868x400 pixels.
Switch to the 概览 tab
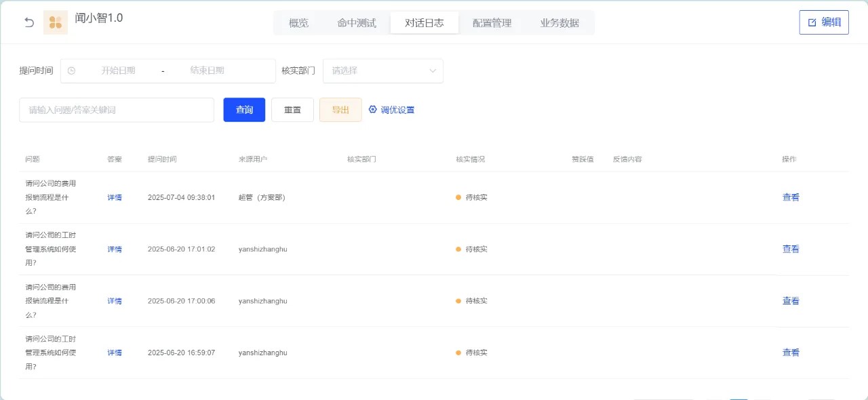[x=298, y=22]
